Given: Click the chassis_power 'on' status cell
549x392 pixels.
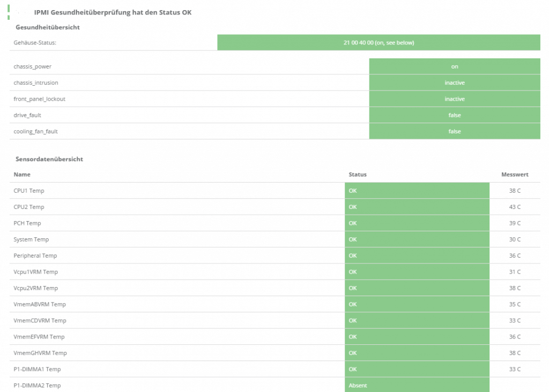Looking at the screenshot, I should click(x=454, y=66).
